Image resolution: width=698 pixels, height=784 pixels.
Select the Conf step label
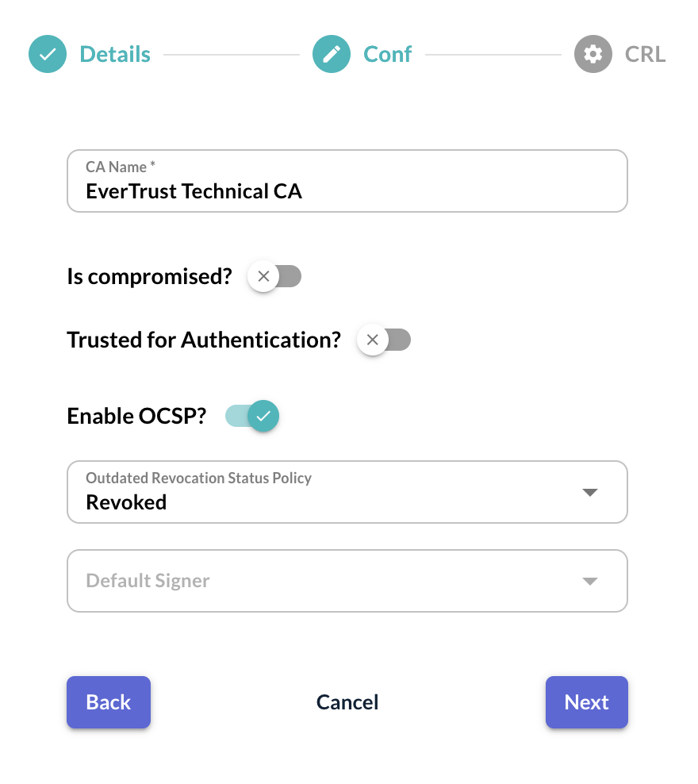pyautogui.click(x=387, y=54)
